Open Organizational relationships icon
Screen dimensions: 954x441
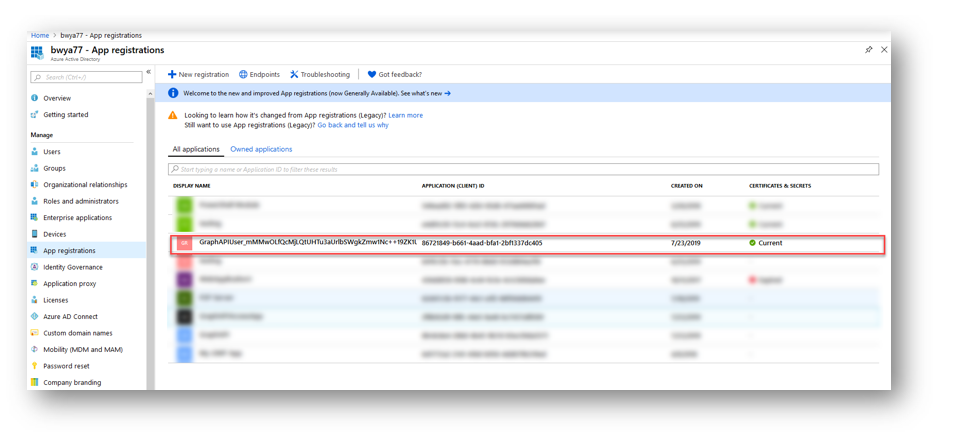tap(35, 184)
